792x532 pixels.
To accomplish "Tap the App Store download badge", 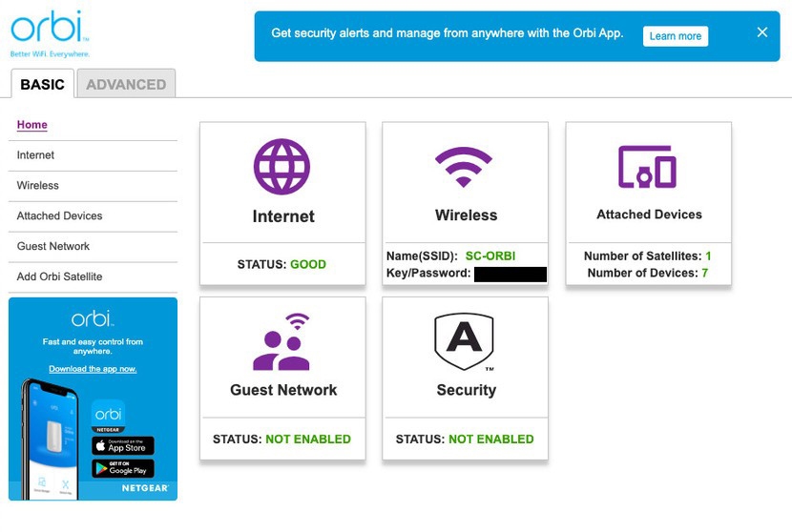I will pos(123,445).
